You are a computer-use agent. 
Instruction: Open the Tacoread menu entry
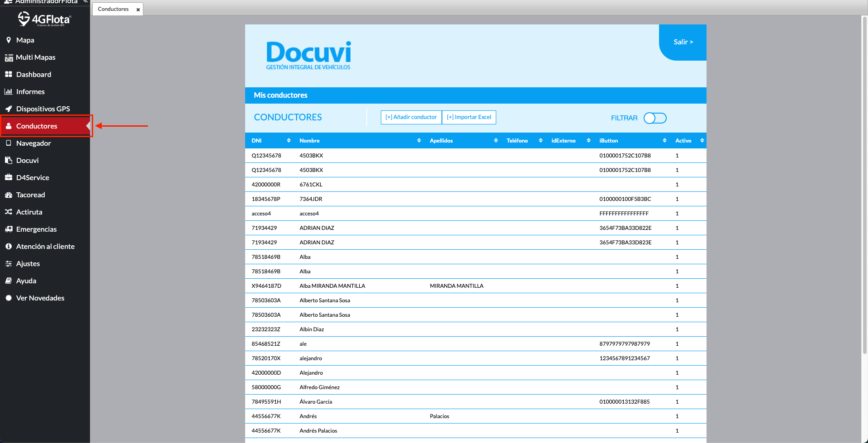(x=45, y=195)
